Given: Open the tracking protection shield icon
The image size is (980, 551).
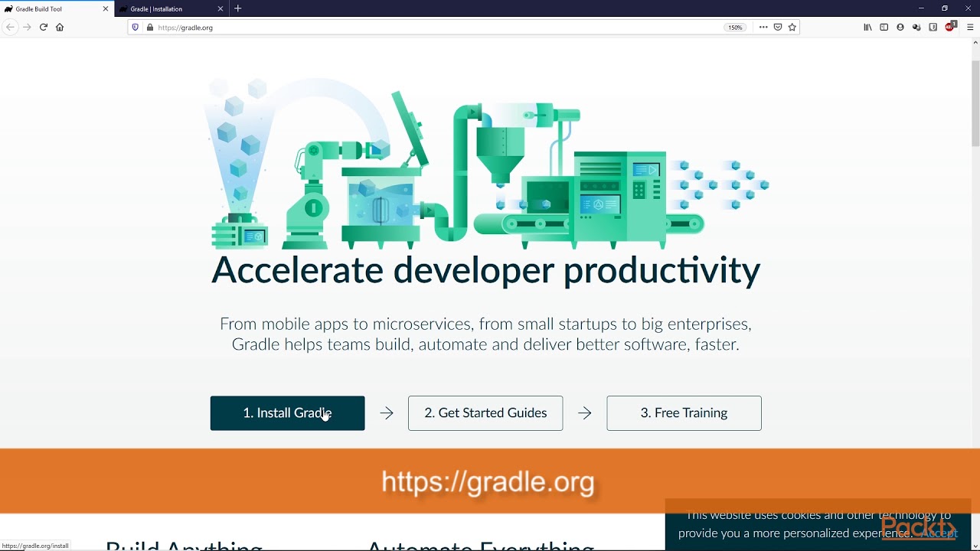Looking at the screenshot, I should click(136, 27).
